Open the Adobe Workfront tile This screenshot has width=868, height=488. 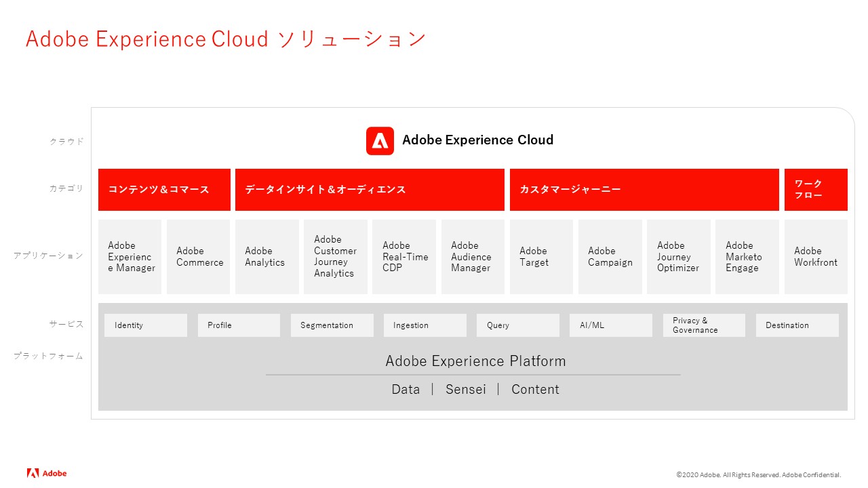(816, 257)
